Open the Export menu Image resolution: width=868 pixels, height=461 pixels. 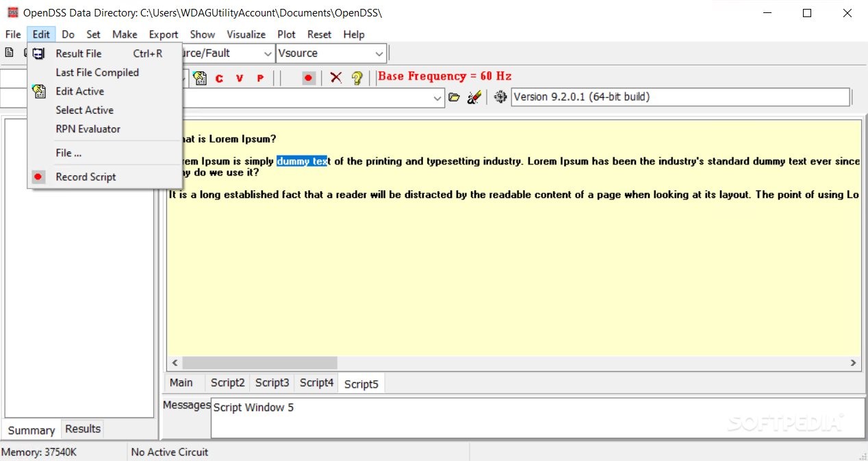[164, 34]
